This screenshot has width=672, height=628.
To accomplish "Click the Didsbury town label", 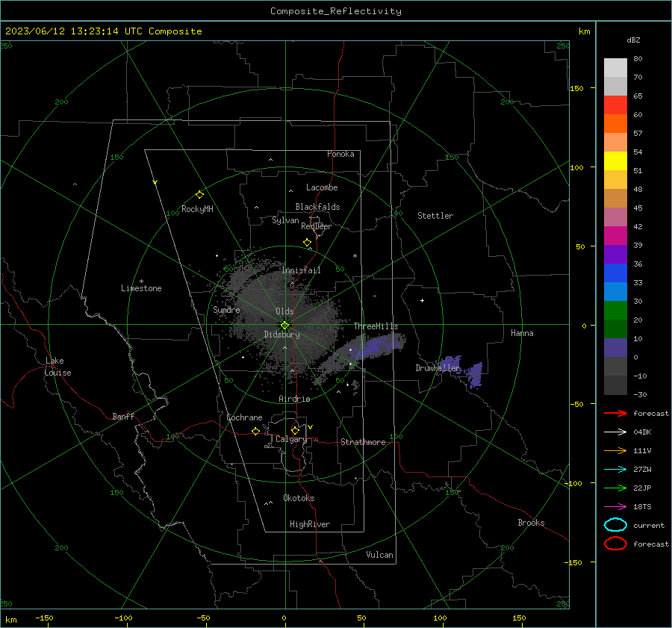I will (x=281, y=335).
